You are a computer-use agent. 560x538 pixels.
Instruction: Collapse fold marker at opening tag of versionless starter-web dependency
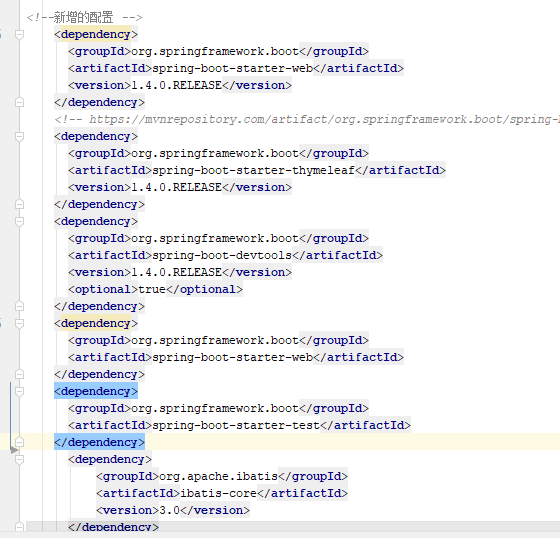(19, 324)
